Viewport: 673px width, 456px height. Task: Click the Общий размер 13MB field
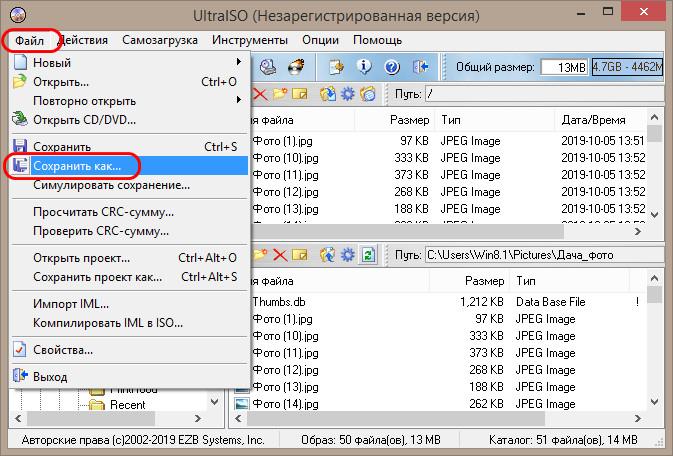(564, 67)
